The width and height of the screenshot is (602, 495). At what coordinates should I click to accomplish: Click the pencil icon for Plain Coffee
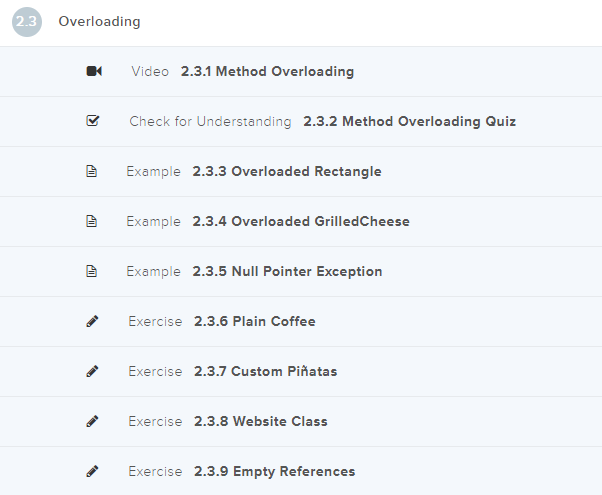point(93,321)
